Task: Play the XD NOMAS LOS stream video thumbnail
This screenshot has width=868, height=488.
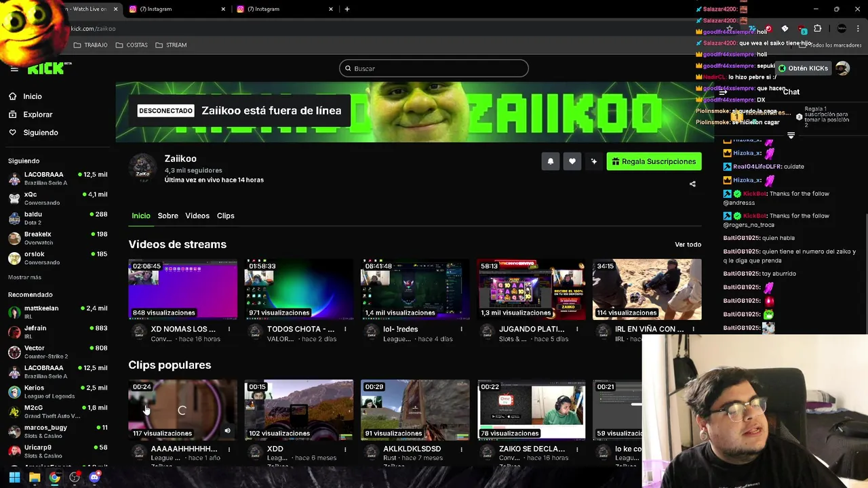Action: point(183,289)
